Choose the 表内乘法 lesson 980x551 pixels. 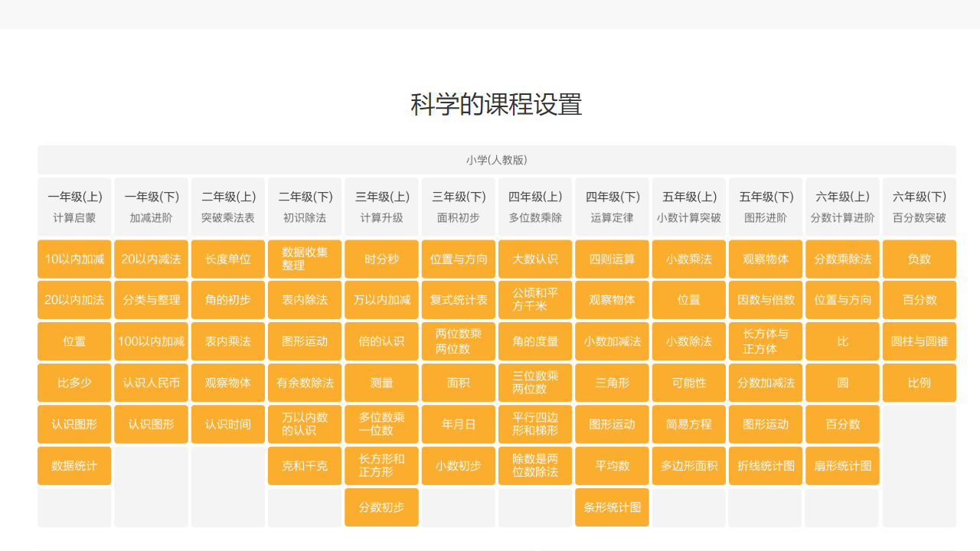(x=228, y=341)
